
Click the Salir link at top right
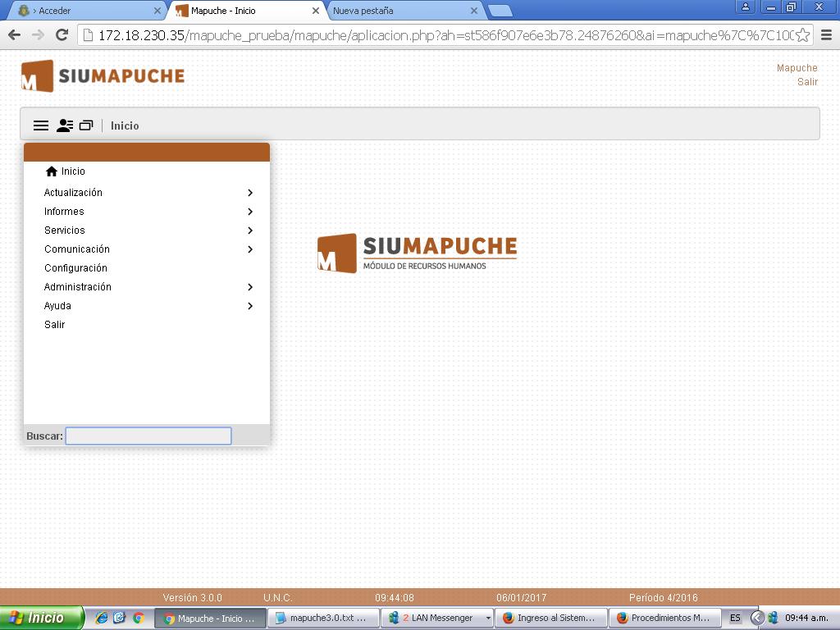click(807, 82)
